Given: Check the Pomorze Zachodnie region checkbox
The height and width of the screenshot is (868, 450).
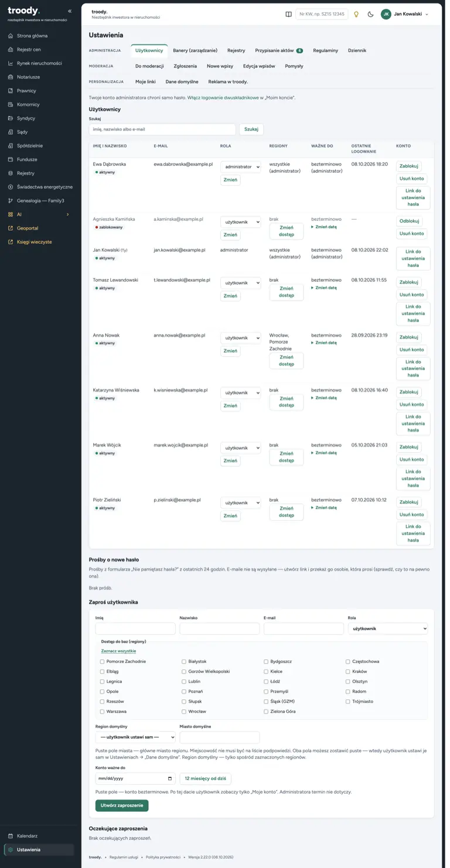Looking at the screenshot, I should pyautogui.click(x=103, y=662).
